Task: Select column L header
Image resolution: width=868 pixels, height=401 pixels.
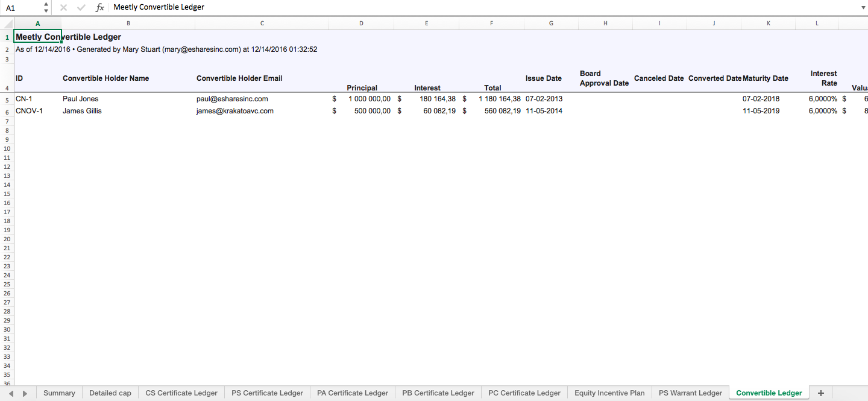Action: pos(817,24)
